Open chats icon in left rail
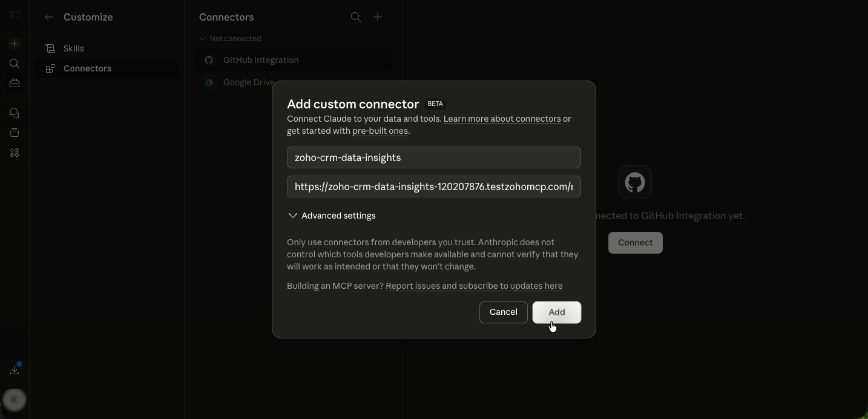The image size is (868, 419). [15, 113]
